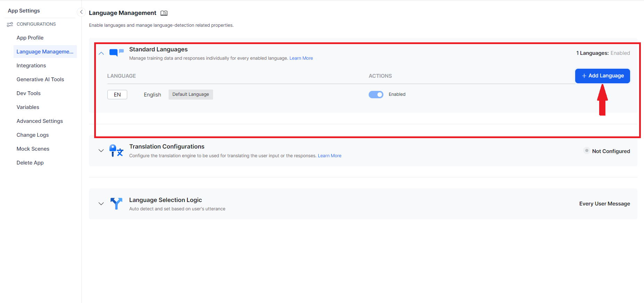Viewport: 644px width, 303px height.
Task: Click the Language Selection Logic fork icon
Action: 116,203
